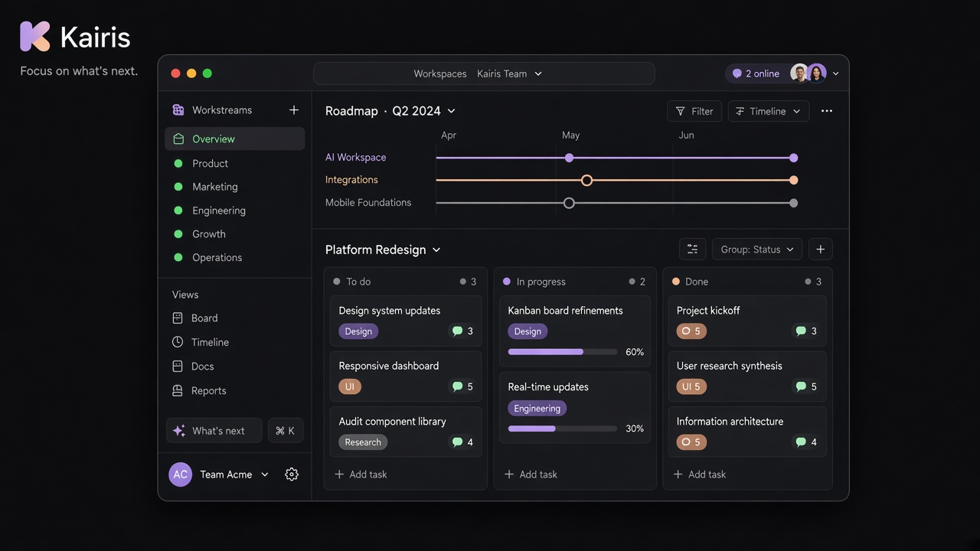Click the Reports icon in Views

tap(178, 390)
